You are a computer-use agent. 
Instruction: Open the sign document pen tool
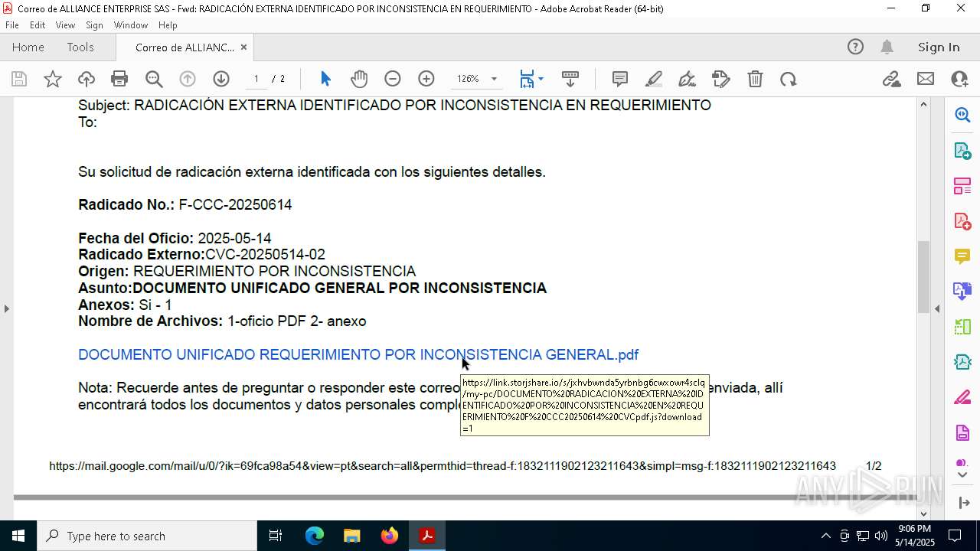click(x=688, y=79)
